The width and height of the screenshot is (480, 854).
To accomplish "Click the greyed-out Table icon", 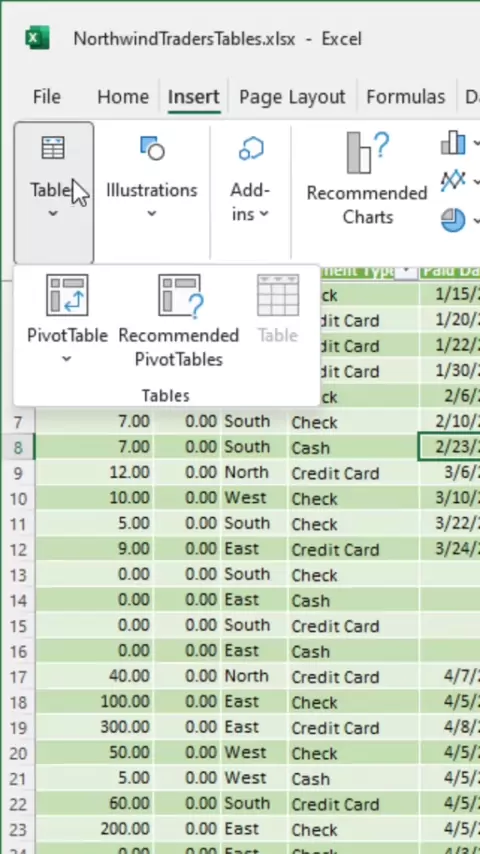I will [278, 295].
